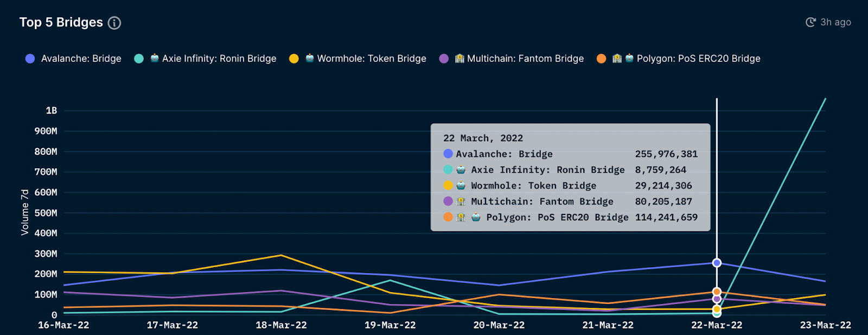Click the refresh clock icon near 3h ago
Image resolution: width=868 pixels, height=335 pixels.
[x=810, y=22]
